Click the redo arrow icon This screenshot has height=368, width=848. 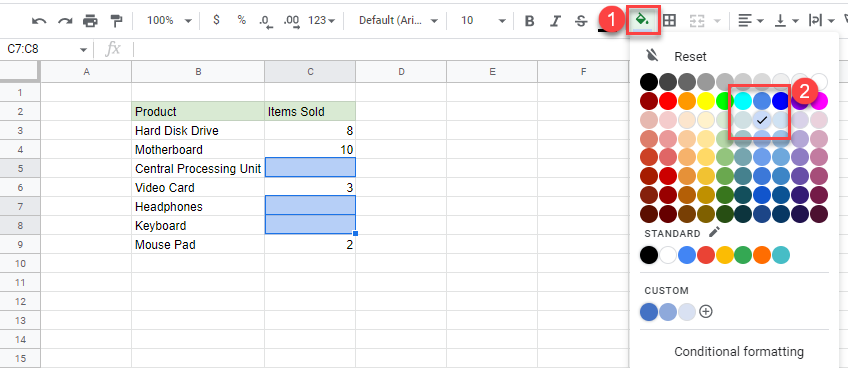tap(65, 21)
